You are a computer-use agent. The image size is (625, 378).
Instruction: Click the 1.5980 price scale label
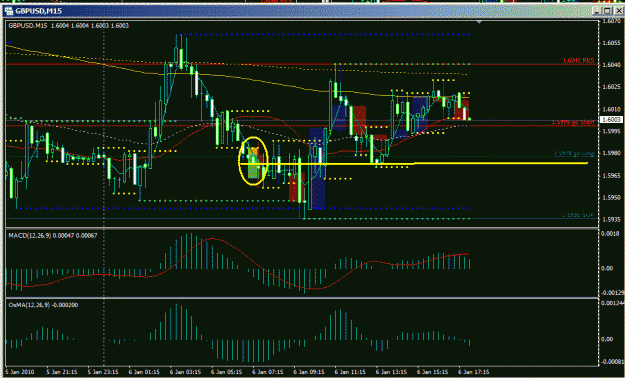611,153
